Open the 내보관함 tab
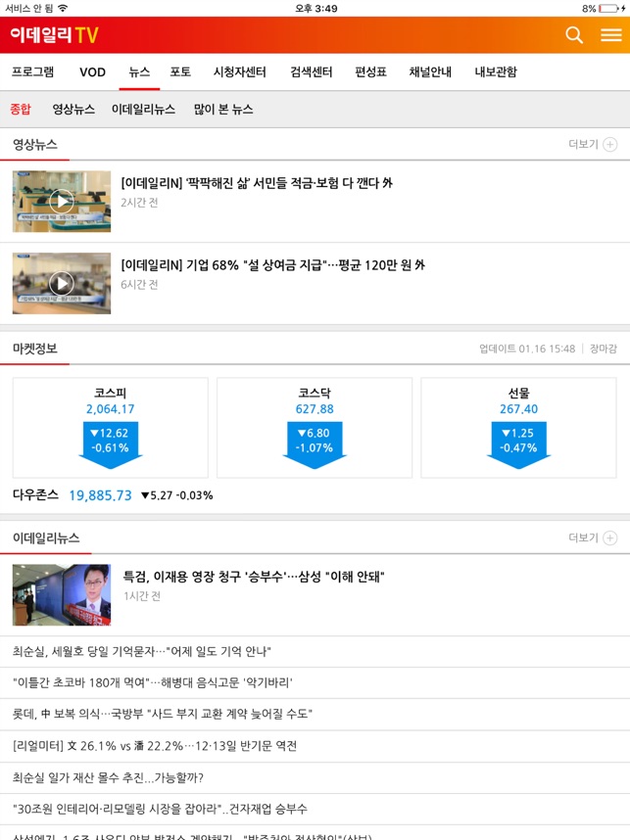The image size is (630, 840). point(496,71)
